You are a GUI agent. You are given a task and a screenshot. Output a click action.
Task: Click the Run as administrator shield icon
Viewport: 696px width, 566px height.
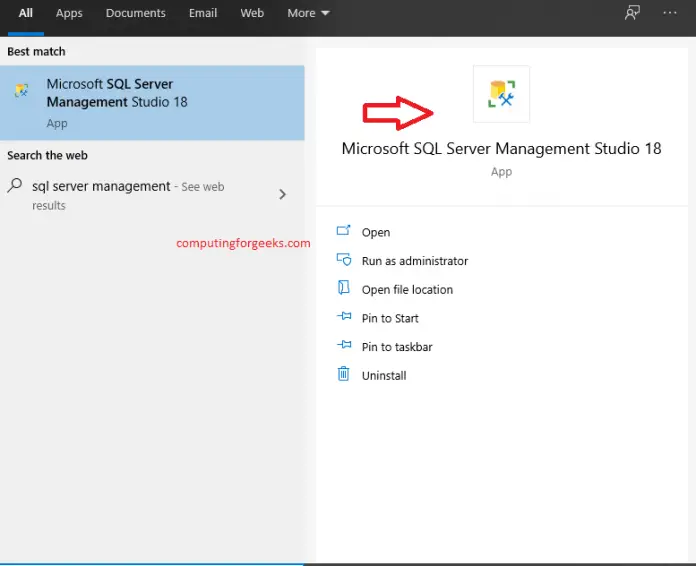click(344, 259)
